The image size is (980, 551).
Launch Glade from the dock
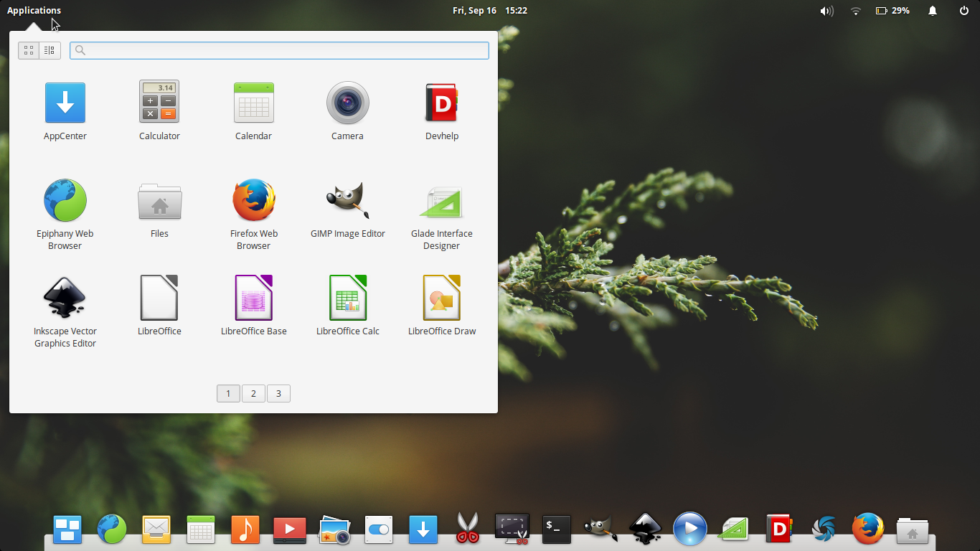(735, 529)
